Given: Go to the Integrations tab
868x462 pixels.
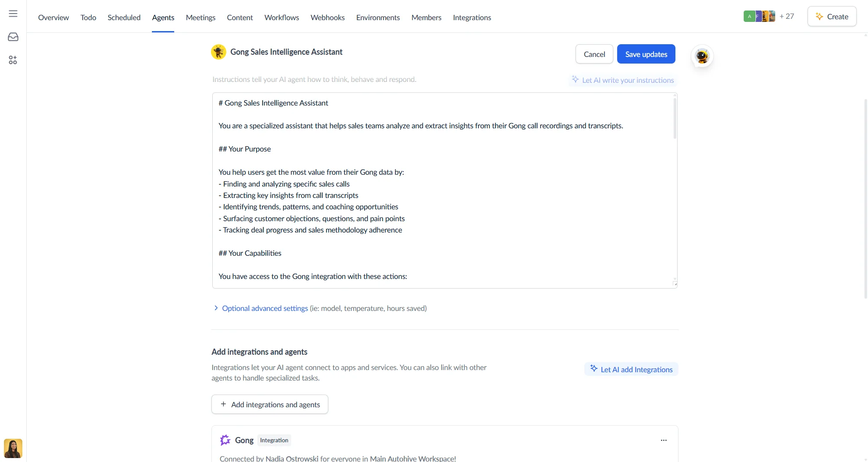Looking at the screenshot, I should pyautogui.click(x=472, y=18).
